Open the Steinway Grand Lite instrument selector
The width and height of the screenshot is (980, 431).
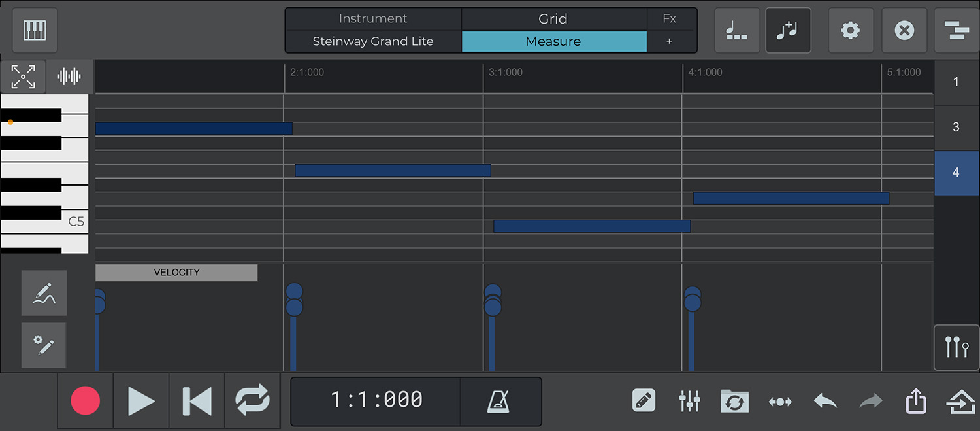tap(373, 41)
